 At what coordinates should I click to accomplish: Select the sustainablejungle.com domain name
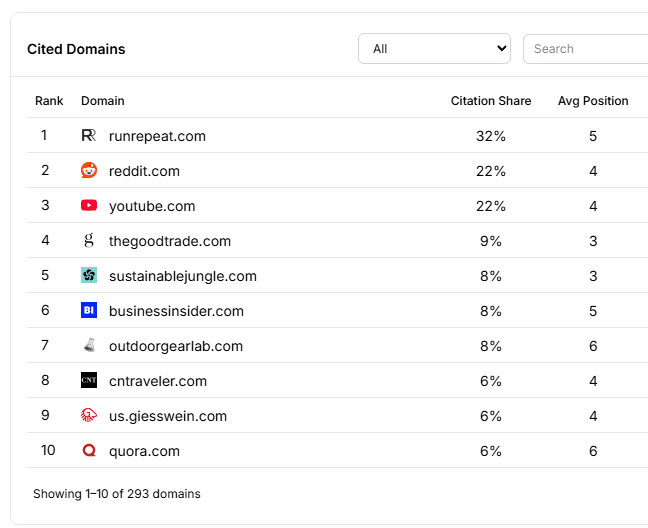[x=183, y=276]
